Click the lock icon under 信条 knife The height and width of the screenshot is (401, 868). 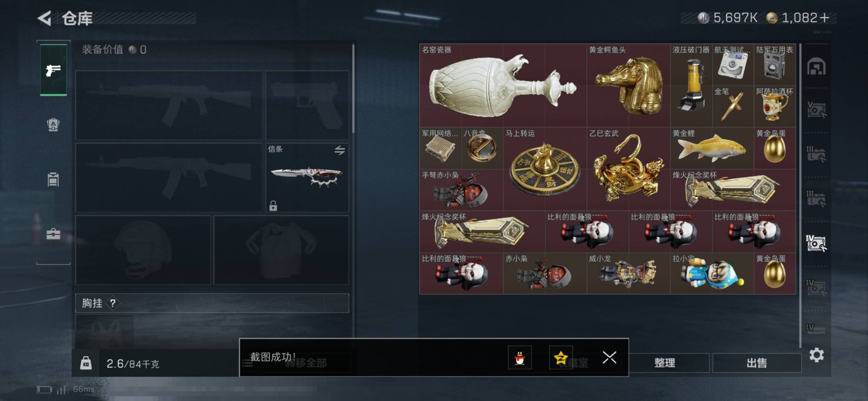pos(273,206)
